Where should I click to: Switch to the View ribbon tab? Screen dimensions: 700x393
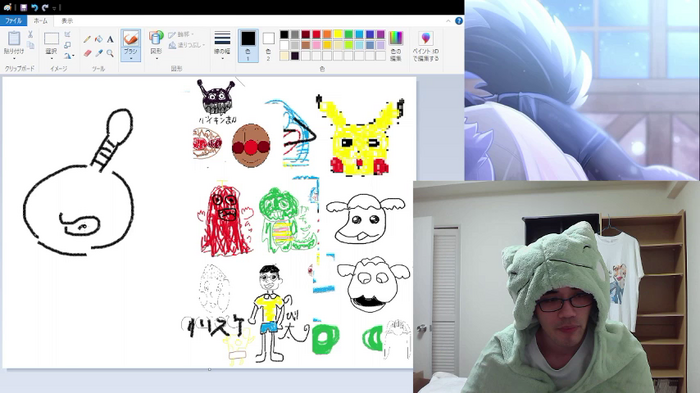[x=67, y=21]
